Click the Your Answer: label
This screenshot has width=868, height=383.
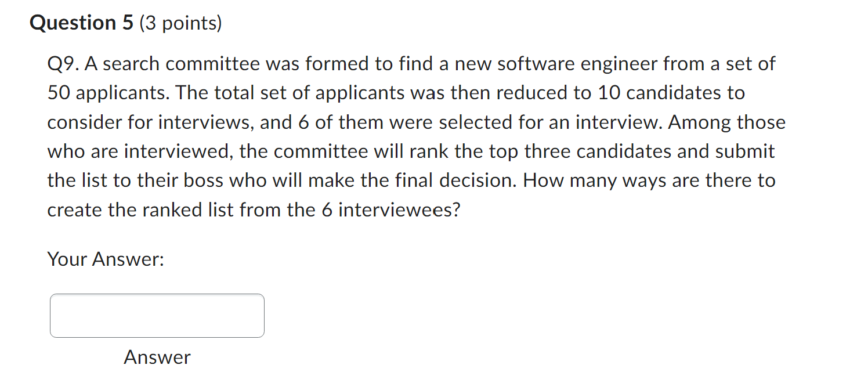tap(105, 259)
